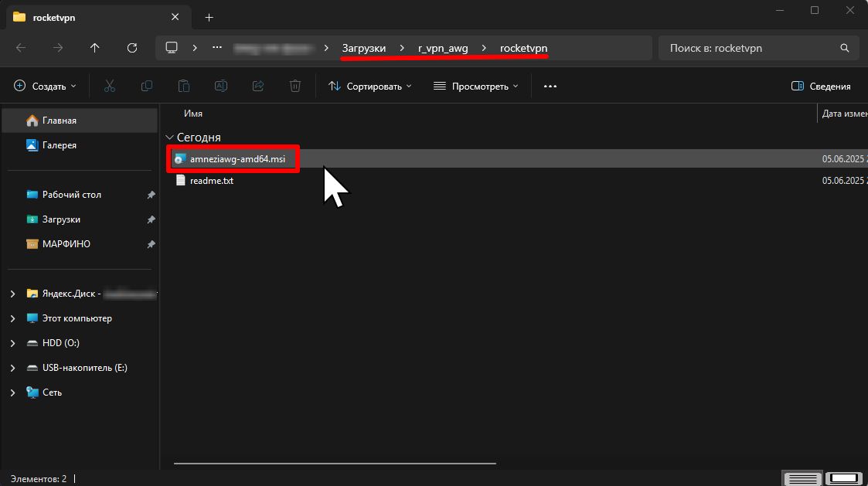868x486 pixels.
Task: Switch to large thumbnails view layout
Action: point(843,478)
